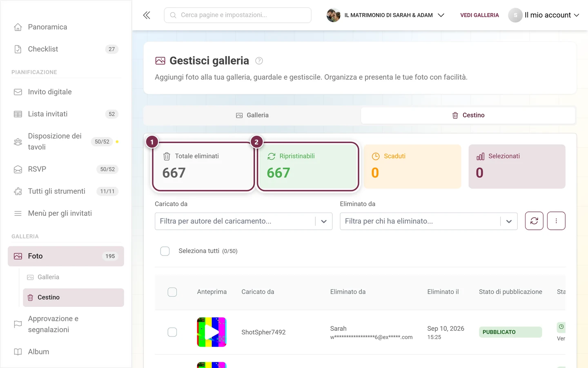Click the Album book icon

[x=18, y=352]
